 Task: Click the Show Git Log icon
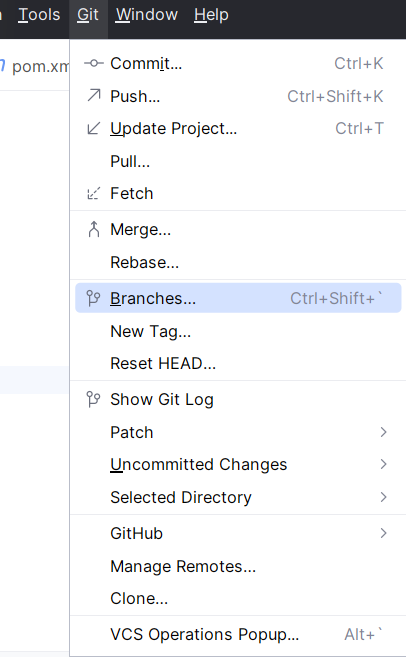[93, 399]
